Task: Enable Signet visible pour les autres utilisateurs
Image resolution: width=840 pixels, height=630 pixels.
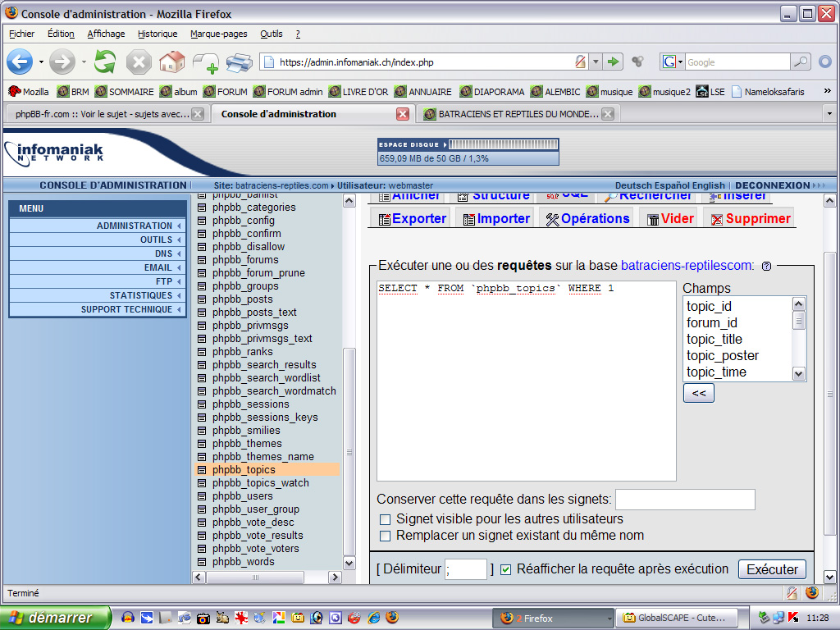Action: point(385,519)
